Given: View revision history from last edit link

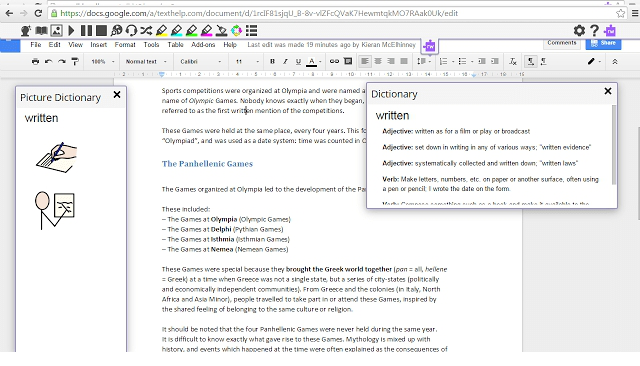Looking at the screenshot, I should [x=331, y=44].
